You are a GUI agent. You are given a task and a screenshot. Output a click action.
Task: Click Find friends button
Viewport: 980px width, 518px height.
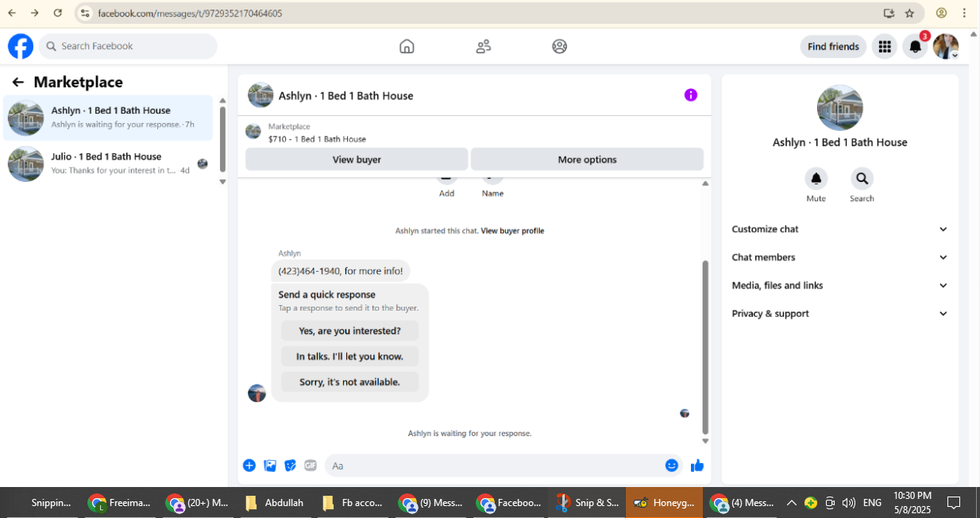click(x=833, y=47)
